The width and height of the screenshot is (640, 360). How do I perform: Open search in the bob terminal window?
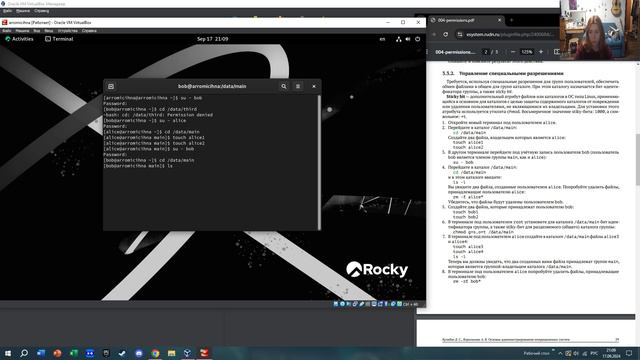(x=284, y=86)
